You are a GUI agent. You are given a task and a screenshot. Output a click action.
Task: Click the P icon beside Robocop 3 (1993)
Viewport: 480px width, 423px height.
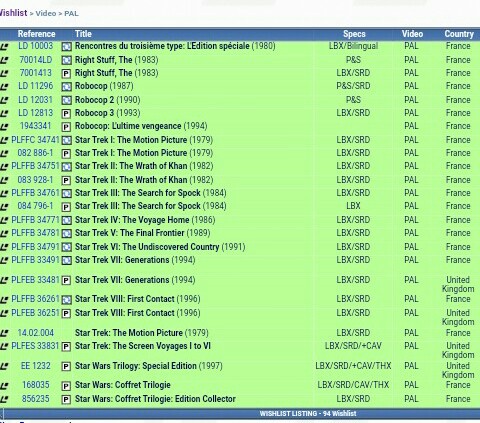pos(66,114)
